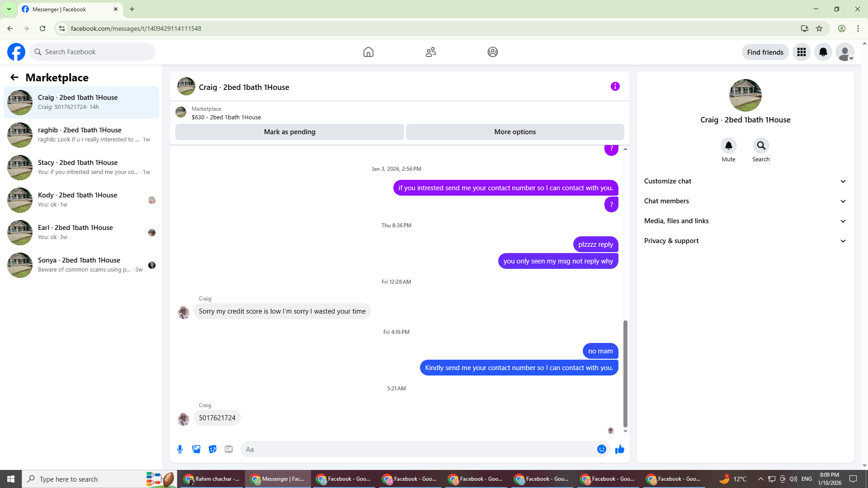The image size is (868, 488).
Task: Open the Facebook menu grid icon
Action: click(x=801, y=52)
